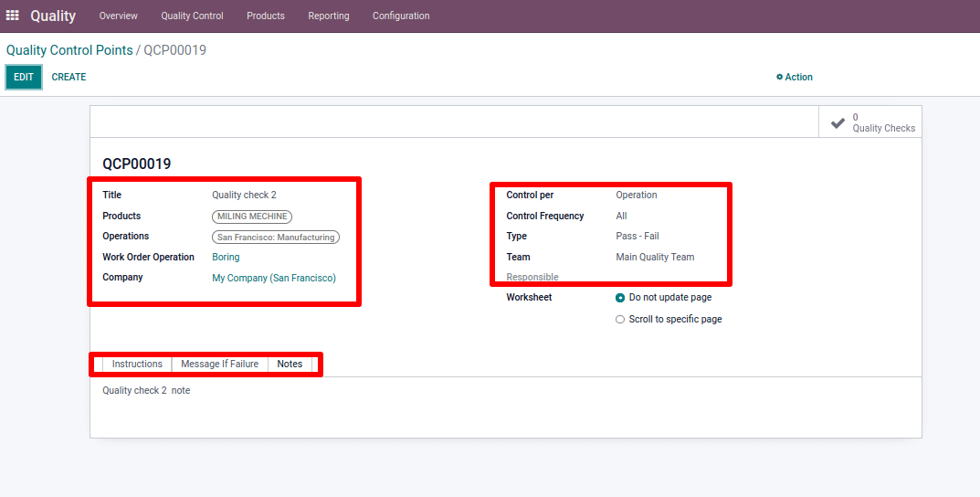Click the MILING MECHINE product tag
980x497 pixels.
point(252,217)
